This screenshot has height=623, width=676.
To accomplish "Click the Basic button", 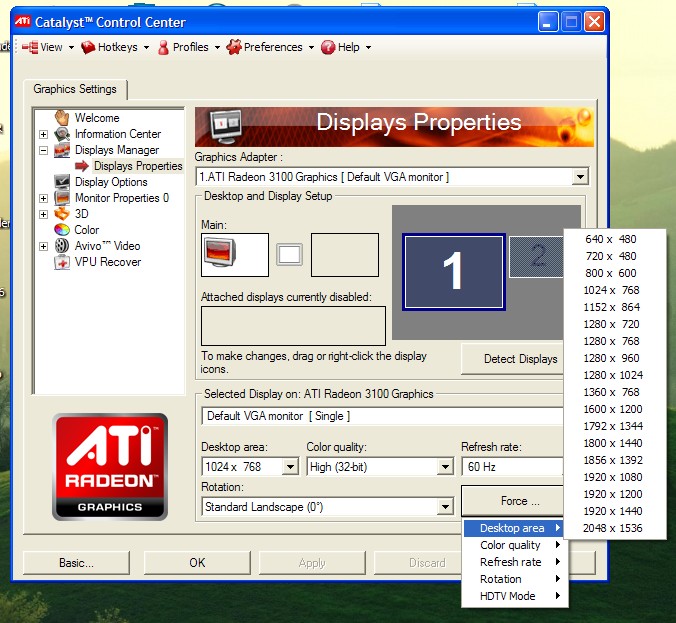I will click(x=76, y=563).
